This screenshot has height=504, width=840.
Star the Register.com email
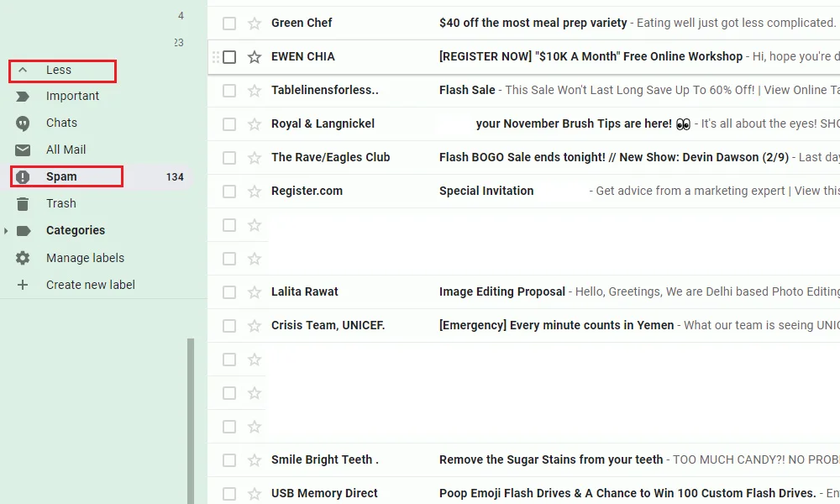pos(255,192)
